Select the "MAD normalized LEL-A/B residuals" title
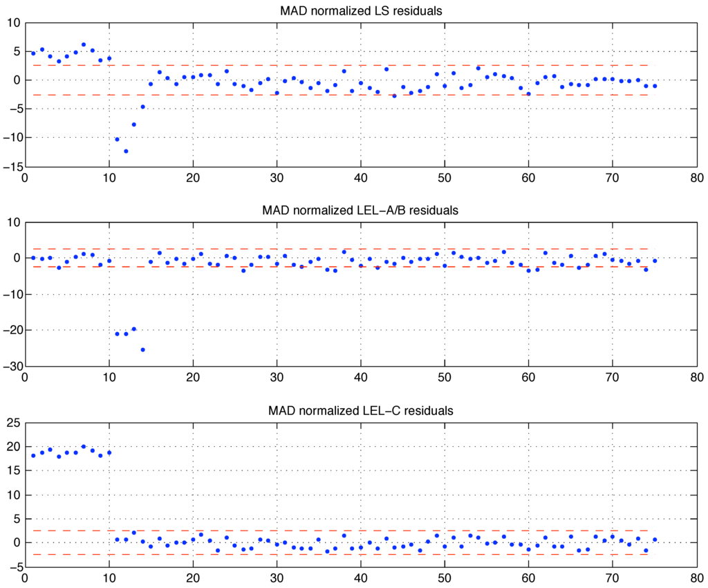708x588 pixels. tap(361, 210)
